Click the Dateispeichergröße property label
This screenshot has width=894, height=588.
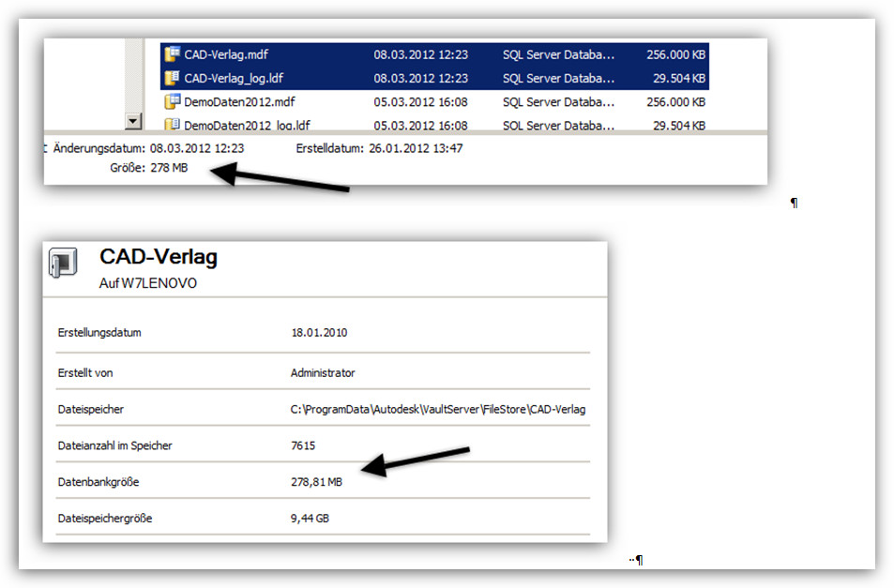(x=105, y=519)
